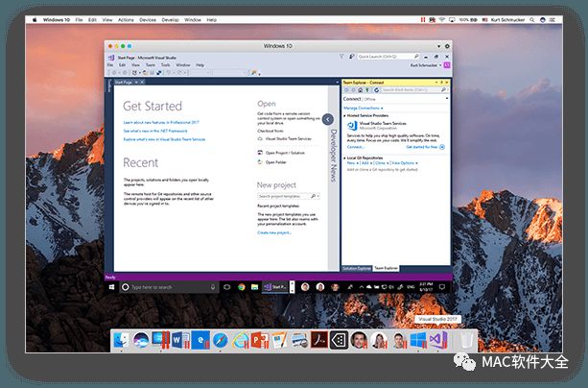Viewport: 588px width, 388px height.
Task: Open Word in the Dock
Action: [180, 340]
